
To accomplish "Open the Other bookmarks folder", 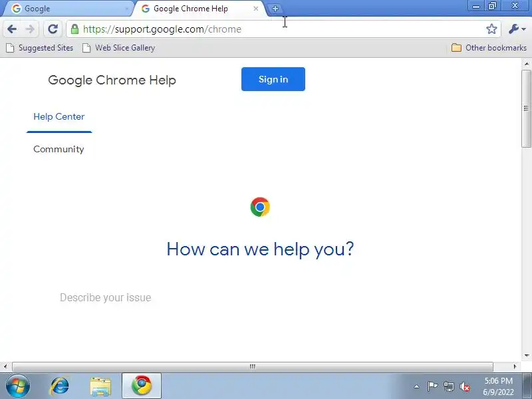I will tap(489, 48).
